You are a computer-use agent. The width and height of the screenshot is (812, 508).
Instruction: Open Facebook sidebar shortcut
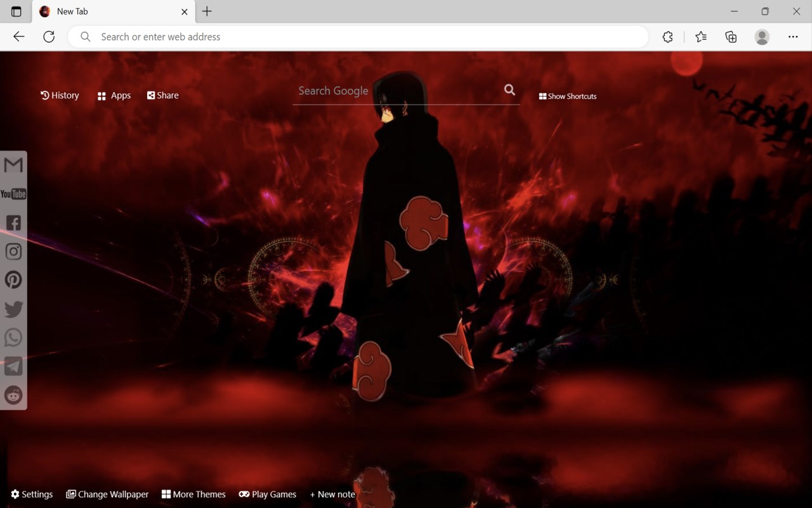[x=13, y=223]
